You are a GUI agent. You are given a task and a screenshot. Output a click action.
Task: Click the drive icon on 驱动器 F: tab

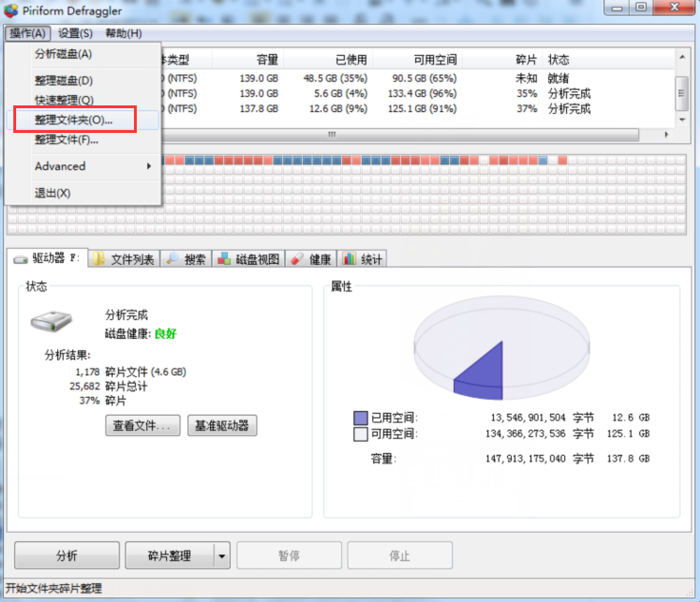(x=21, y=259)
